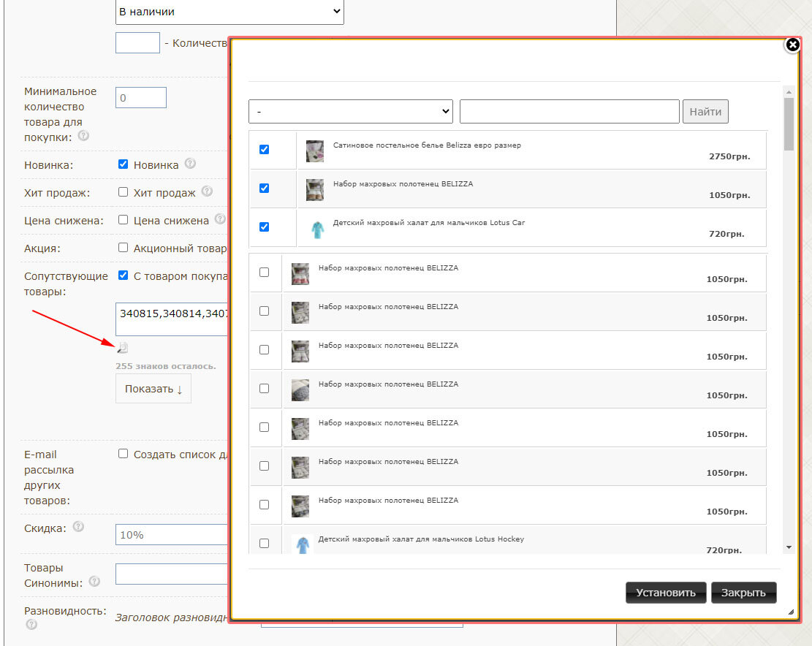This screenshot has height=646, width=812.
Task: Click the popup's search text field
Action: [569, 112]
